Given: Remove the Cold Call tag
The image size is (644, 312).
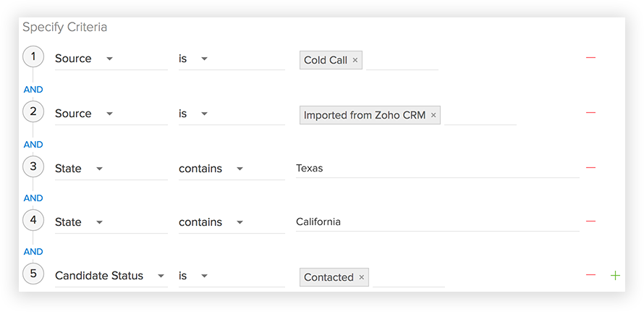Looking at the screenshot, I should tap(355, 60).
